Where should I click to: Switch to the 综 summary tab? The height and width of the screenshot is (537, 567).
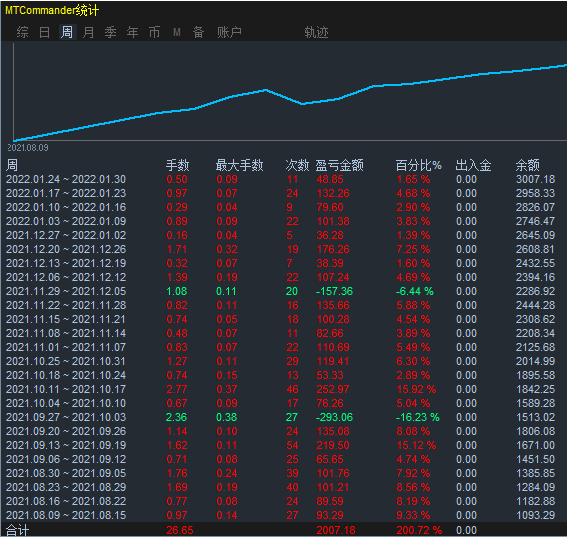pyautogui.click(x=22, y=32)
